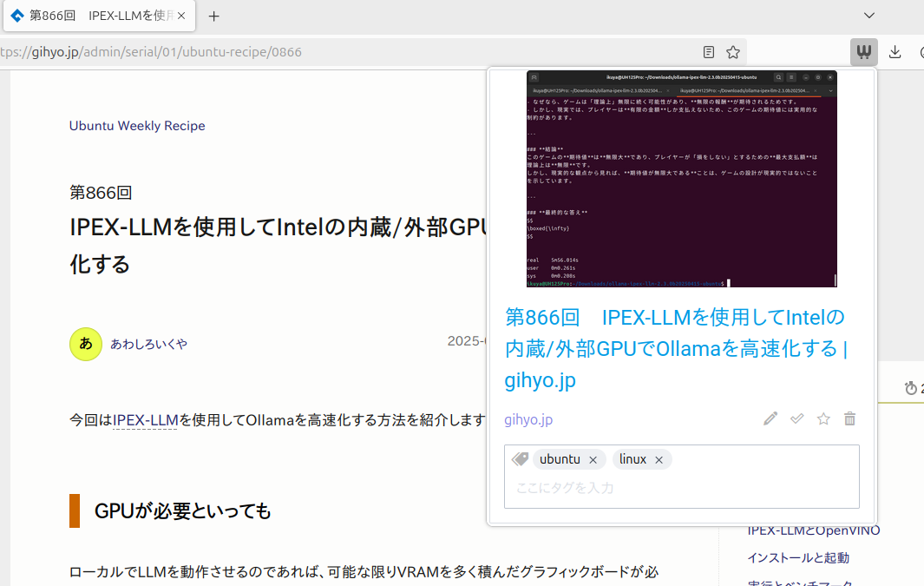Open the list all tabs dropdown

click(869, 16)
